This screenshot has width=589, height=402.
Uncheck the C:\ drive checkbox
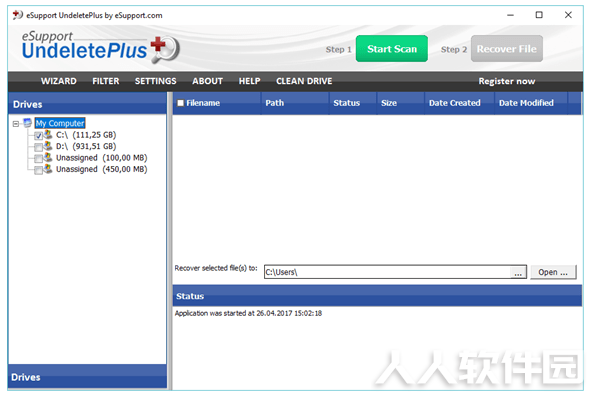[38, 136]
